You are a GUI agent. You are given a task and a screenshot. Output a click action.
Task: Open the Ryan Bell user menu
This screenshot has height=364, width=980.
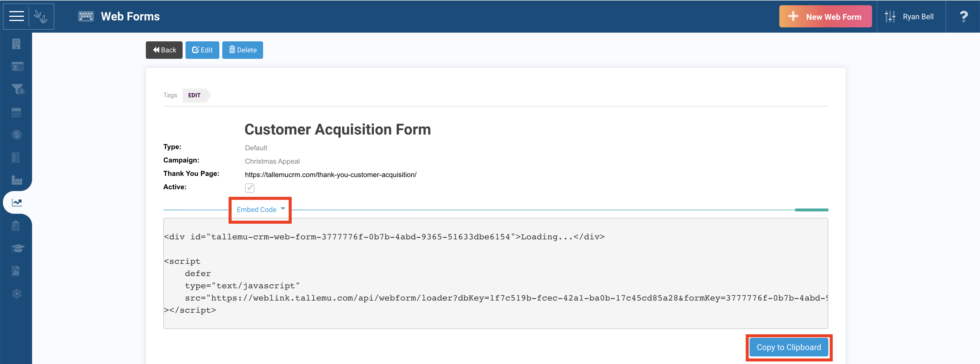pos(910,17)
